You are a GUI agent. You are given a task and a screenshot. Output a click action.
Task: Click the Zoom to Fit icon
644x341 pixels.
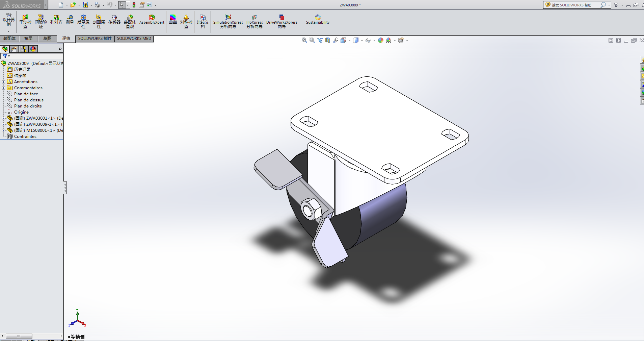coord(304,41)
